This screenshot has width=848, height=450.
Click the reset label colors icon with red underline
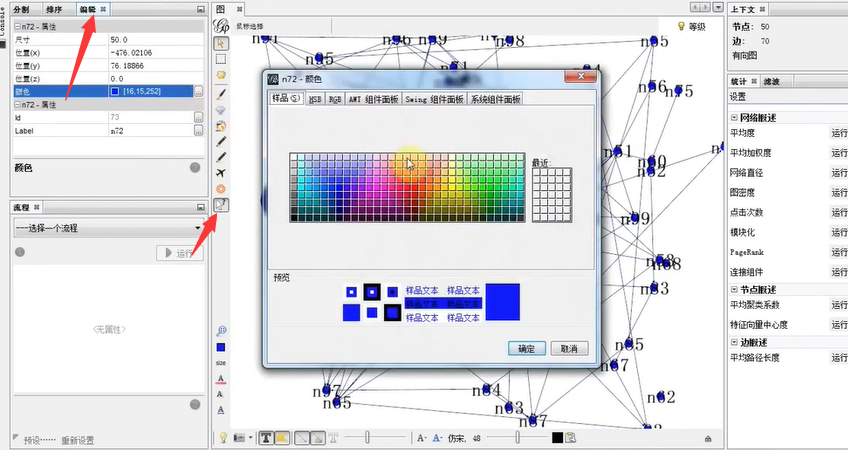pos(221,379)
